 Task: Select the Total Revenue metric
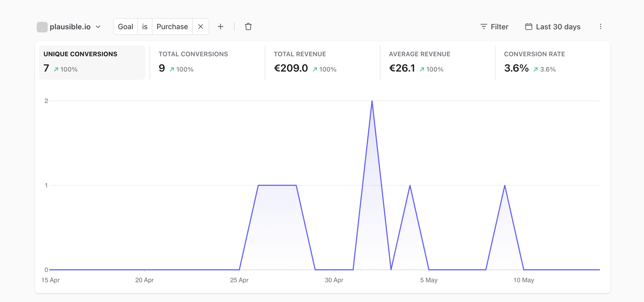322,62
